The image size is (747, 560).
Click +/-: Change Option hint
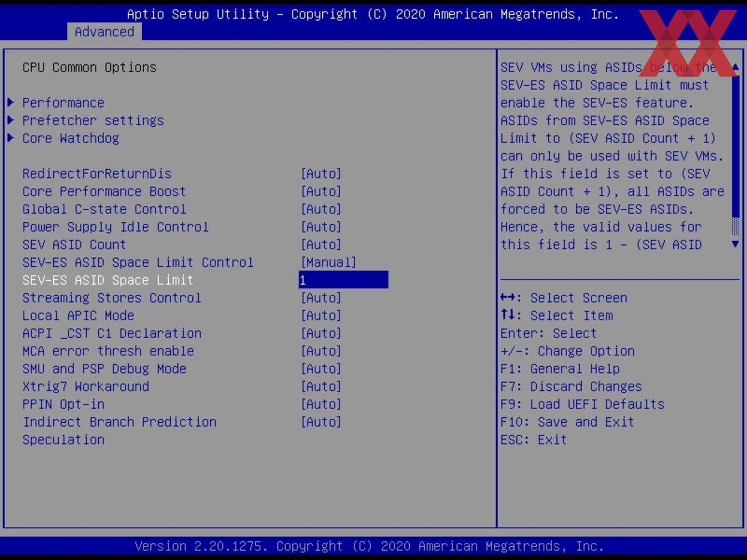tap(567, 351)
